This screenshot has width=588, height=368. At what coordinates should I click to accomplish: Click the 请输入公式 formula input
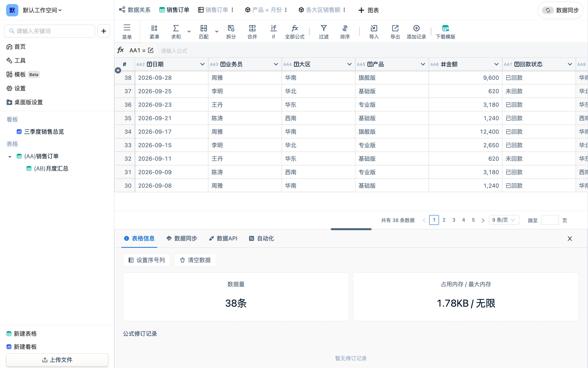click(x=372, y=51)
